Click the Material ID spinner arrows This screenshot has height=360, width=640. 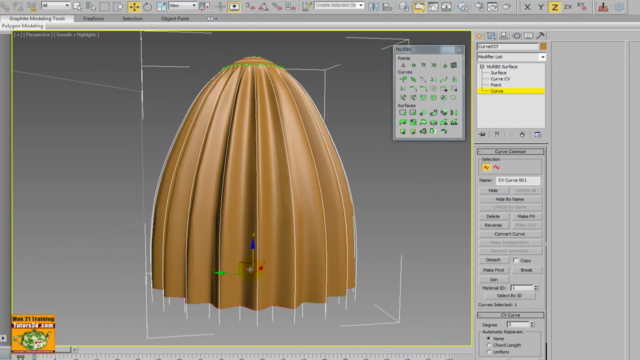[536, 288]
